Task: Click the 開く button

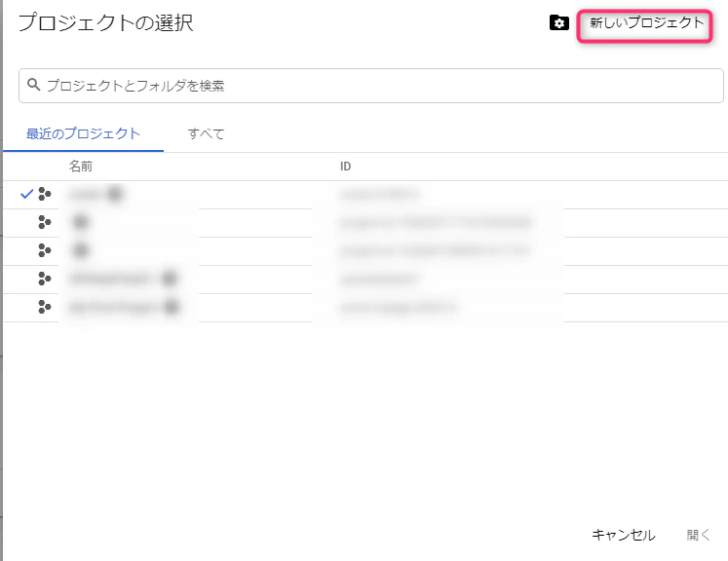Action: point(698,535)
